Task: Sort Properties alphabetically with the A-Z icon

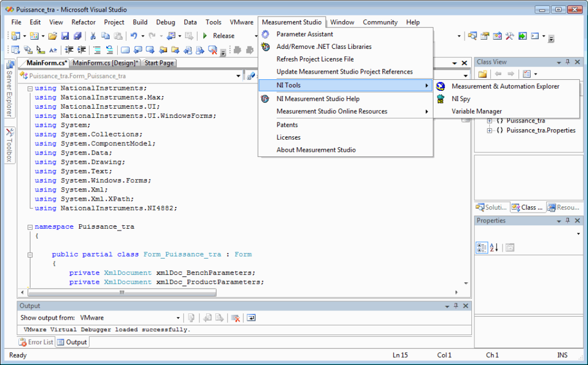Action: click(x=493, y=248)
